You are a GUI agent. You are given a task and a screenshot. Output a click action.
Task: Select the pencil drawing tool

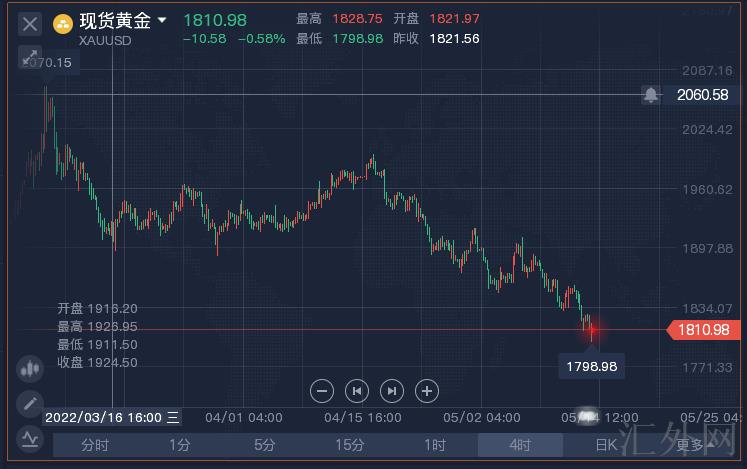click(x=30, y=403)
